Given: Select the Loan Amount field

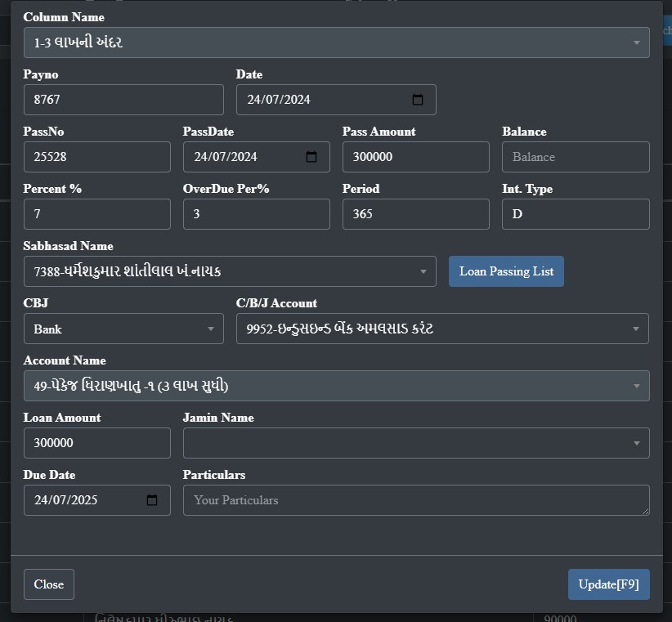Looking at the screenshot, I should coord(96,443).
